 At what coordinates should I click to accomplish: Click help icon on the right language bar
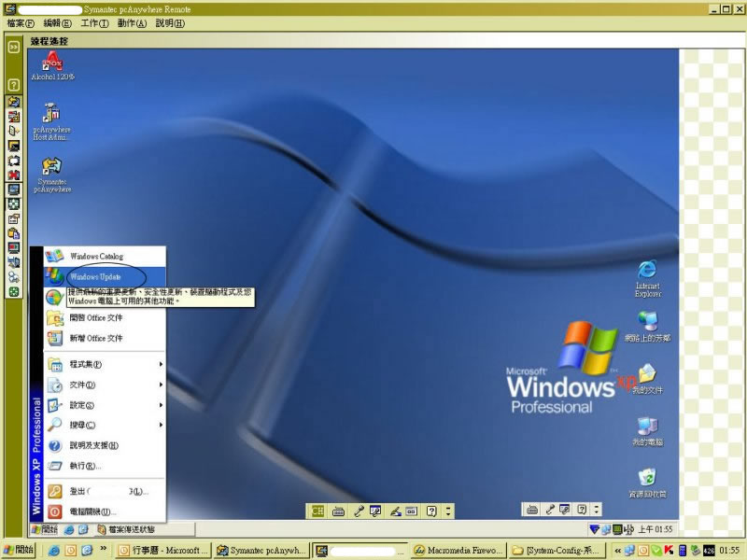coord(582,510)
